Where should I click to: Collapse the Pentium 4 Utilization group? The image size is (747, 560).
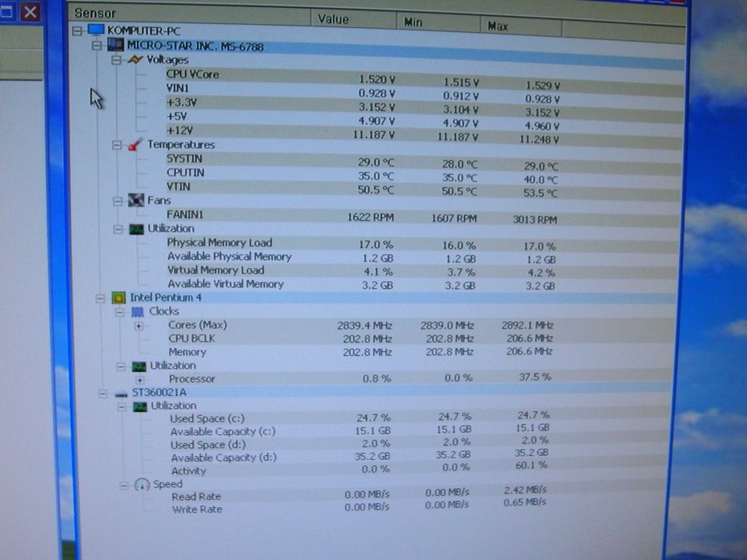point(121,366)
